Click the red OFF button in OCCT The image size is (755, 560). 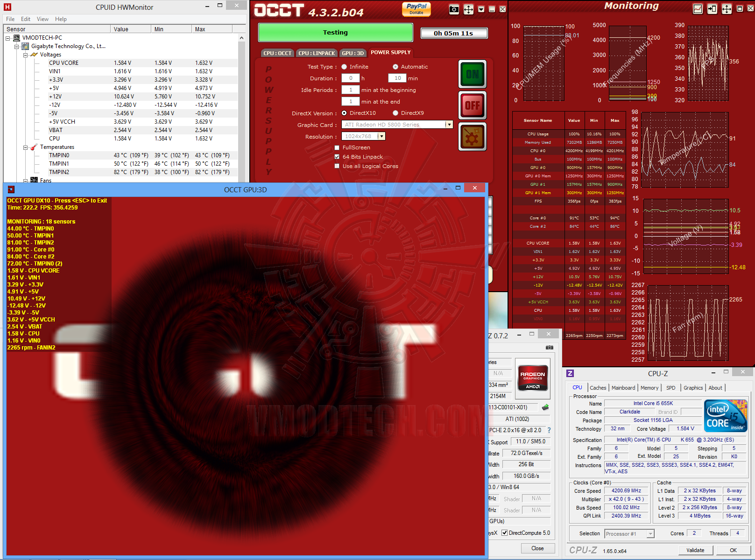click(x=473, y=105)
